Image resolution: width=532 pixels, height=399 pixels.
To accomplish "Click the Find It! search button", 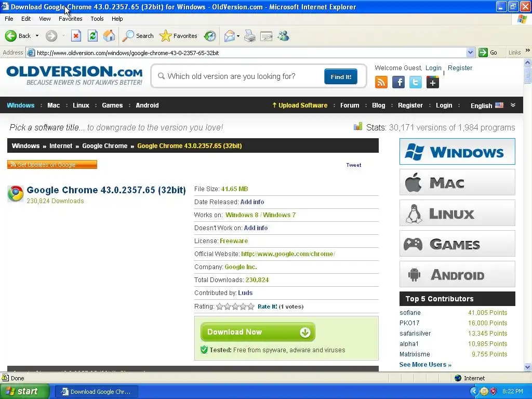I will coord(341,76).
